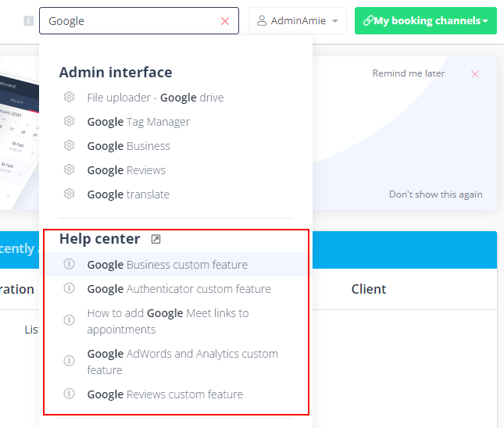Open Google Tag Manager result
504x428 pixels.
[x=138, y=122]
